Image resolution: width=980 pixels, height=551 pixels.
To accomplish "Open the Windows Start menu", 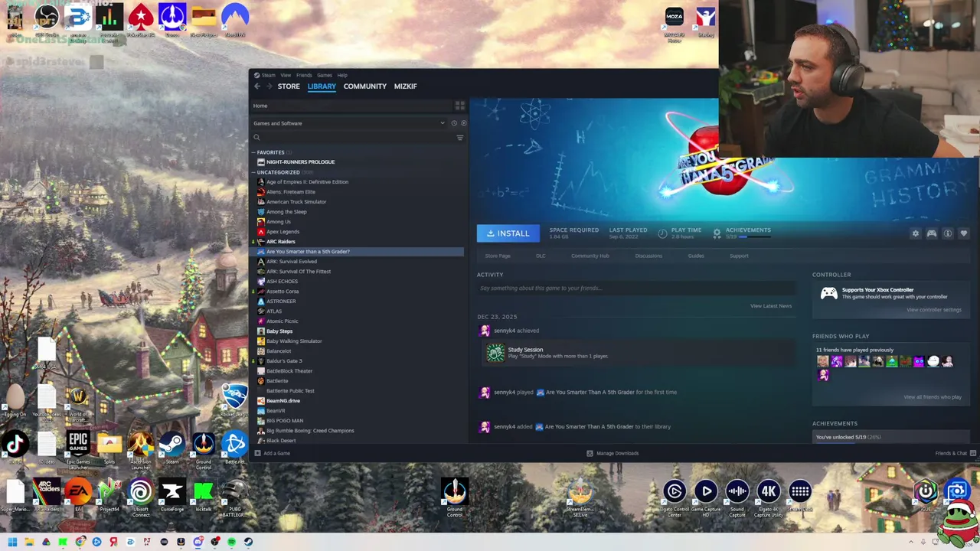I will pos(12,542).
